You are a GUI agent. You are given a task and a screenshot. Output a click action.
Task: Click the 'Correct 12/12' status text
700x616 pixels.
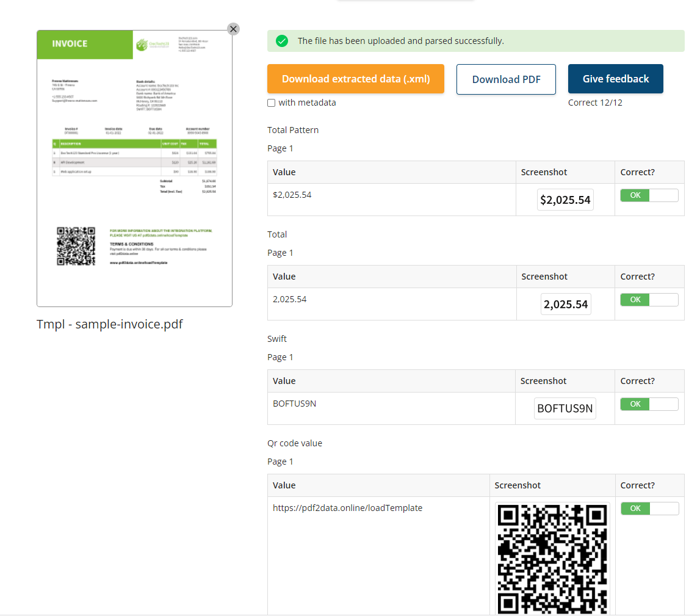[x=595, y=103]
